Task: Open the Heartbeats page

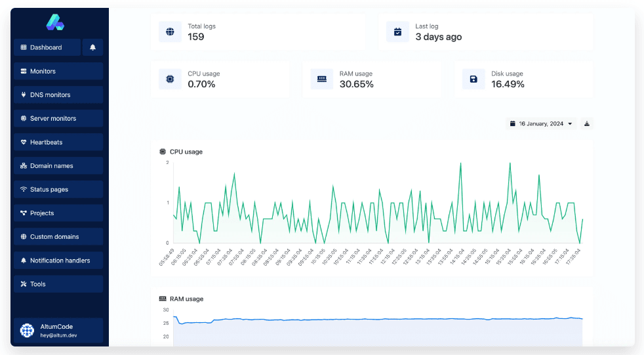Action: click(x=58, y=142)
